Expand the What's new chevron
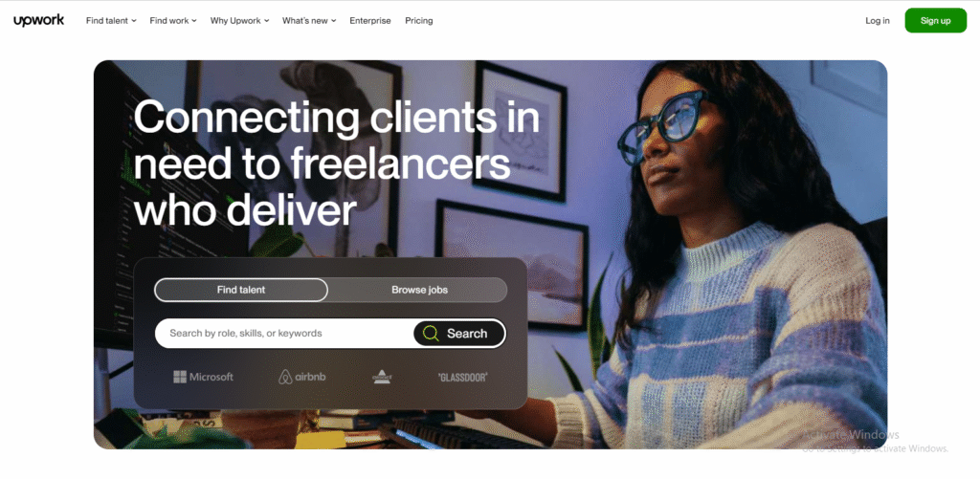 pos(334,21)
